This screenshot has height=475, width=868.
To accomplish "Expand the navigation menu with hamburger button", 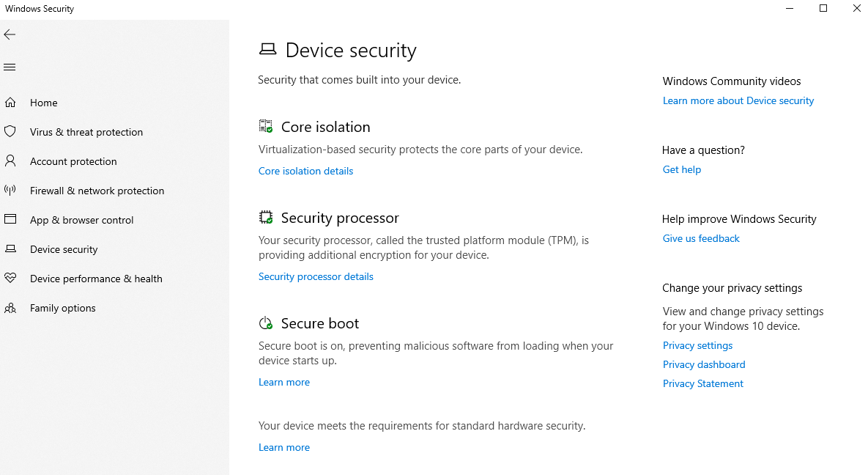I will [10, 66].
